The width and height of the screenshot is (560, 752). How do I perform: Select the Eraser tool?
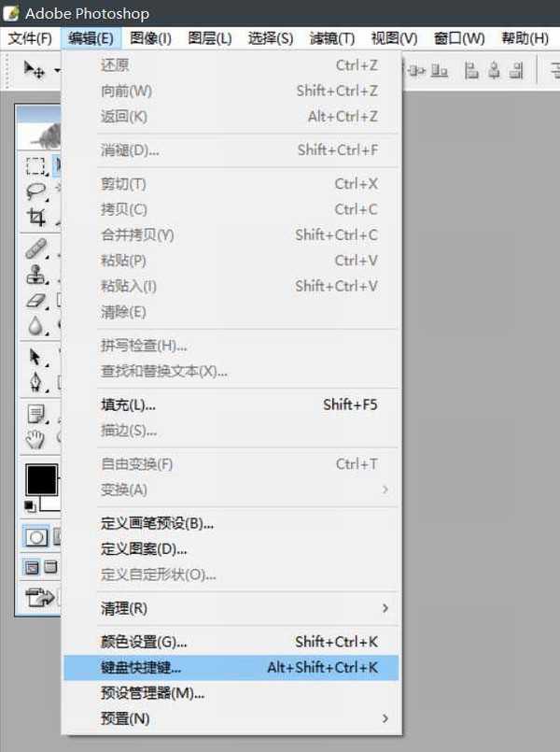click(x=35, y=301)
